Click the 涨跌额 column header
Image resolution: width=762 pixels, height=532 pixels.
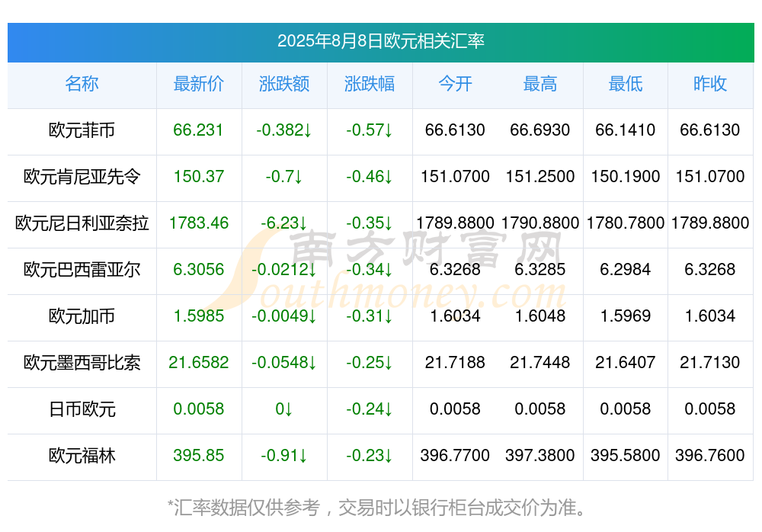click(x=284, y=84)
